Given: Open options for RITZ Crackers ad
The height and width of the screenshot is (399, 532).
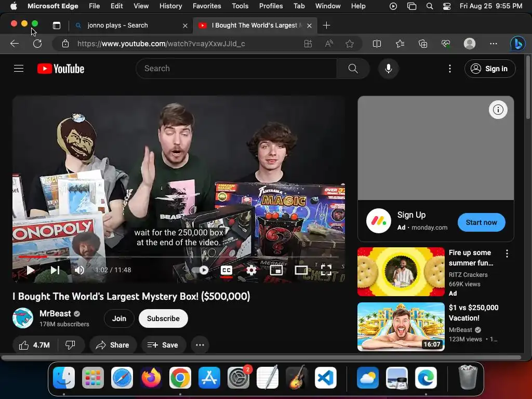Looking at the screenshot, I should click(x=507, y=254).
